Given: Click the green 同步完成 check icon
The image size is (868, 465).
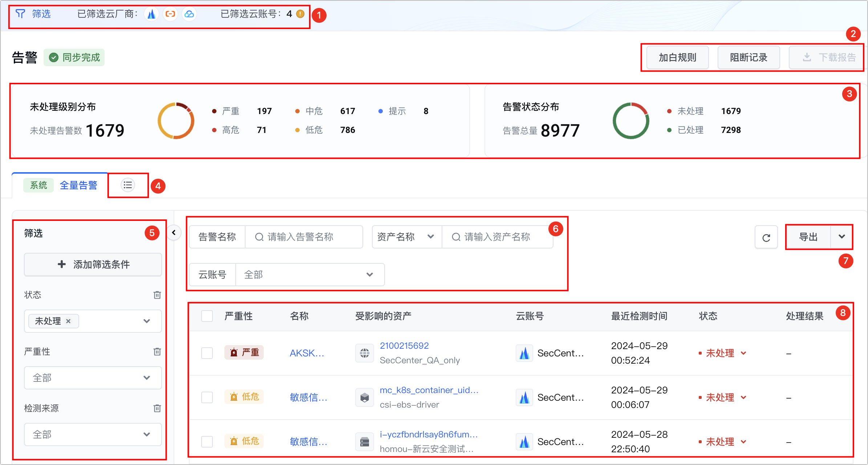Looking at the screenshot, I should [x=54, y=57].
